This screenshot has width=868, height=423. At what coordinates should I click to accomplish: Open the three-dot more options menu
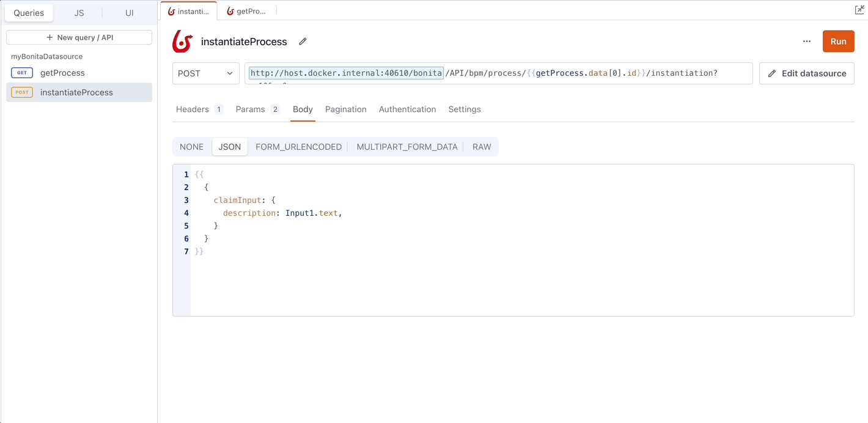coord(807,42)
